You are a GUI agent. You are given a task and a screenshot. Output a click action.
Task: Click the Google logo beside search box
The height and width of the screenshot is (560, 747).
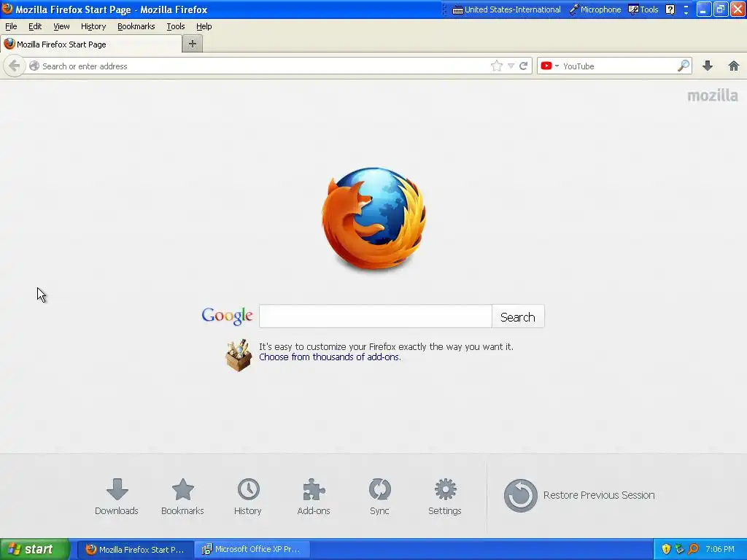tap(228, 316)
